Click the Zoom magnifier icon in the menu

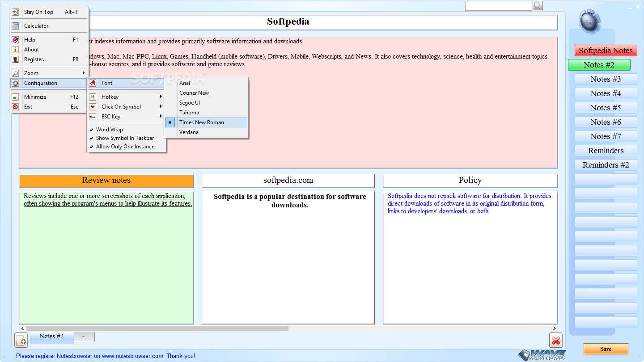pos(15,73)
